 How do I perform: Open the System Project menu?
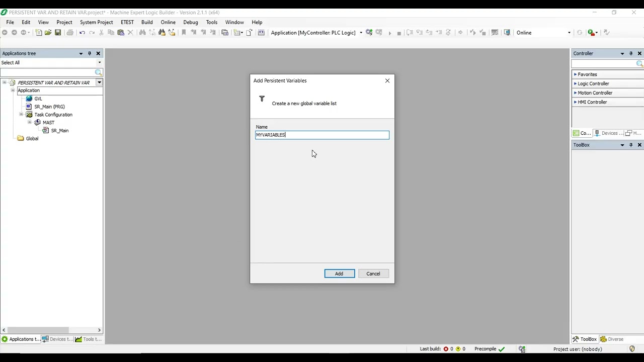[96, 22]
